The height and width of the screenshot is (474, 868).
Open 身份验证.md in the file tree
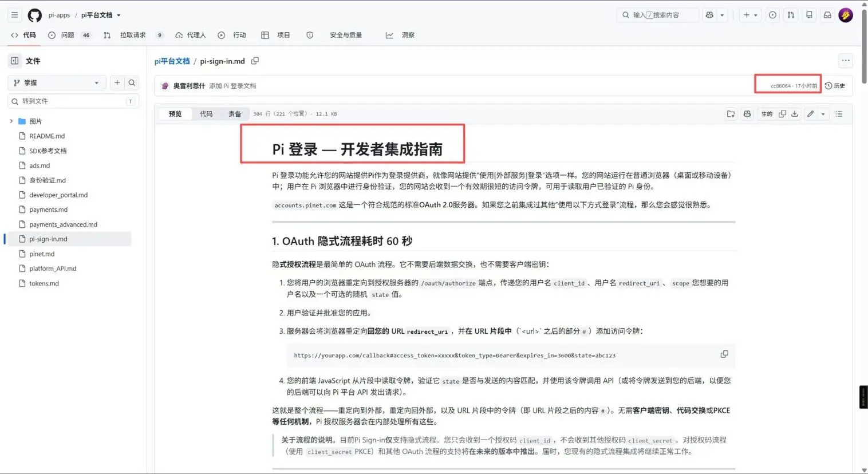pos(48,180)
